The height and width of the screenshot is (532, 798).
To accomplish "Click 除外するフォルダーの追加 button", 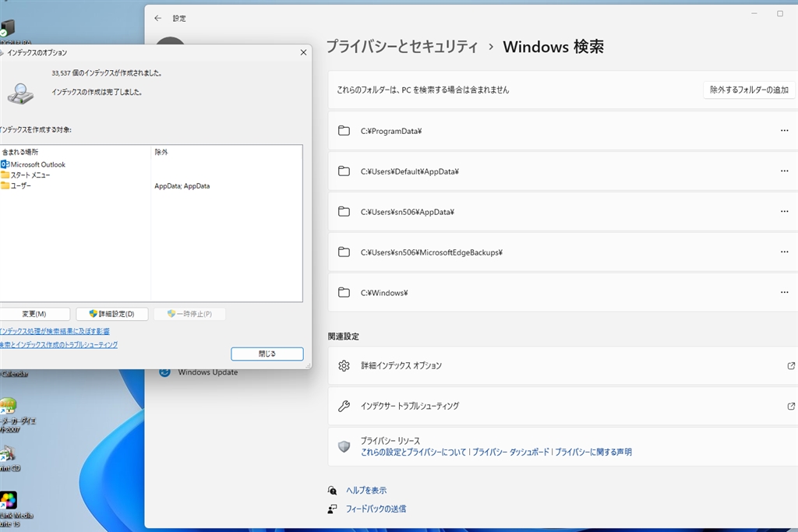I will pyautogui.click(x=749, y=90).
